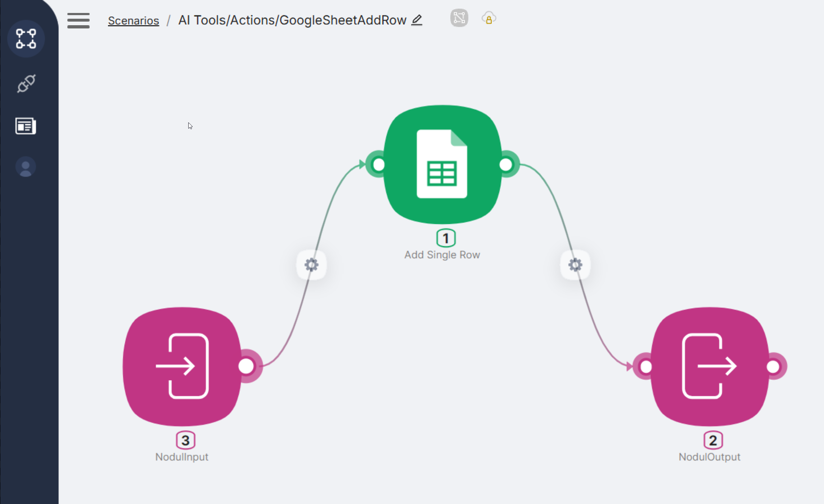The image size is (824, 504).
Task: Select the NodulOutput node
Action: (709, 366)
